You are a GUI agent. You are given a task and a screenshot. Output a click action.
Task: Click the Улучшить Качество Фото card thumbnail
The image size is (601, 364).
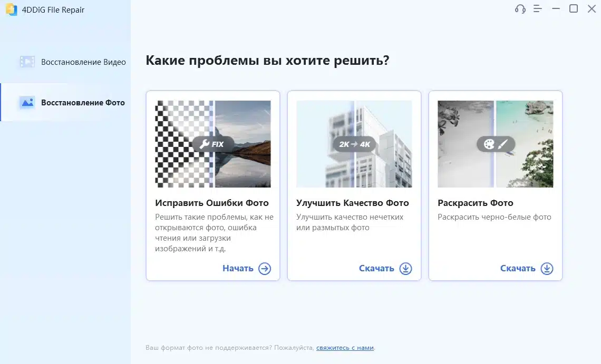coord(354,144)
